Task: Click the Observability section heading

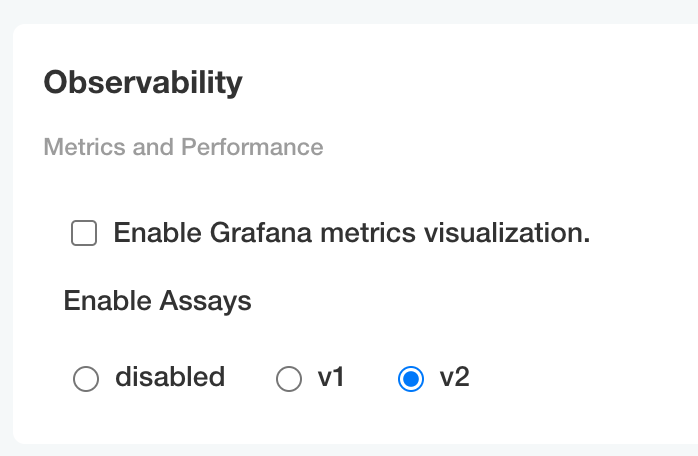Action: point(143,82)
